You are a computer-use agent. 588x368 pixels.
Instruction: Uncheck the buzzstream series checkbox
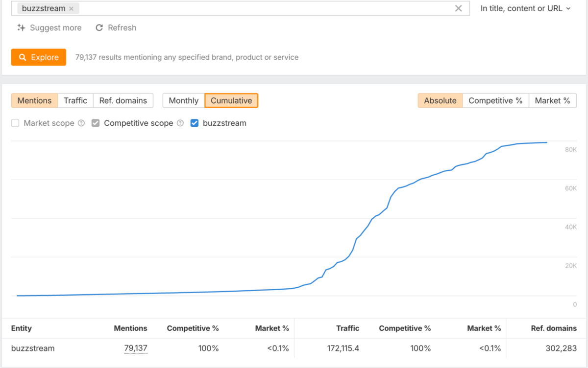[195, 123]
